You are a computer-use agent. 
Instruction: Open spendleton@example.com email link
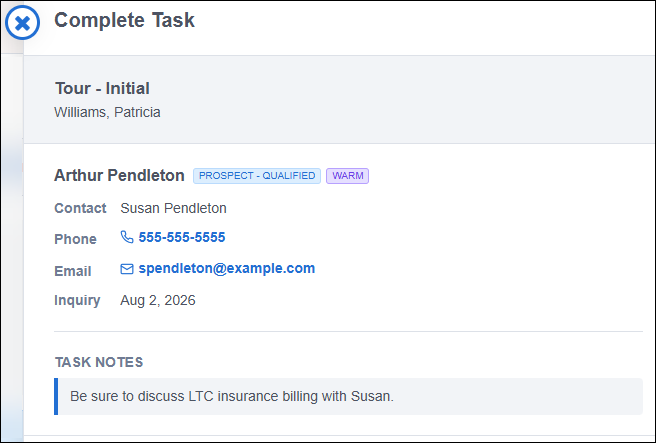[227, 269]
